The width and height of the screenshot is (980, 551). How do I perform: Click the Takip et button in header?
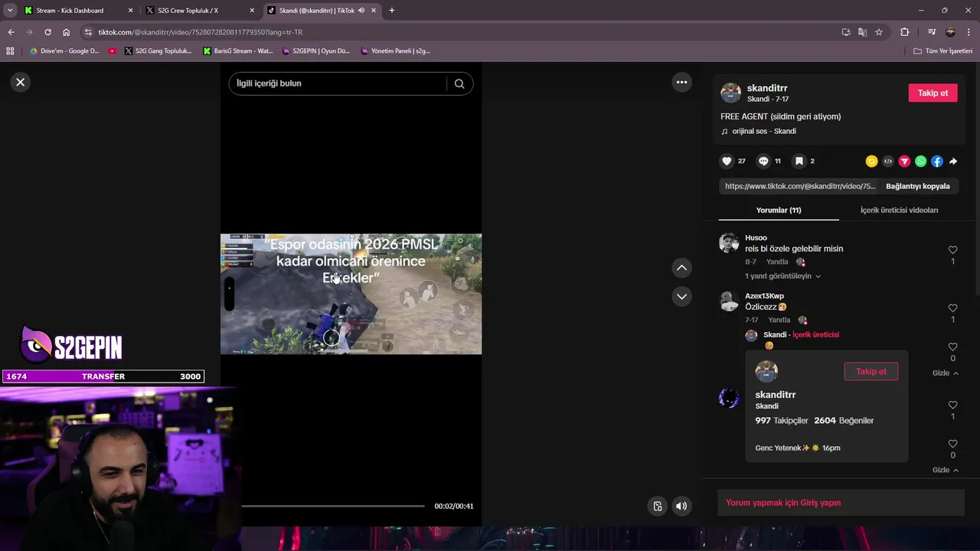pos(933,93)
